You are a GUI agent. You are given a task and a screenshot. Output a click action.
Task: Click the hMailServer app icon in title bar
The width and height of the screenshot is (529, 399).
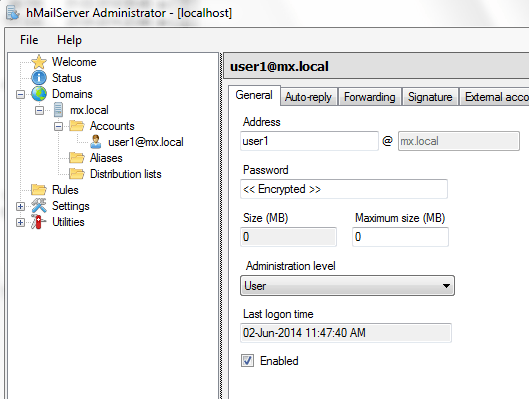(13, 13)
